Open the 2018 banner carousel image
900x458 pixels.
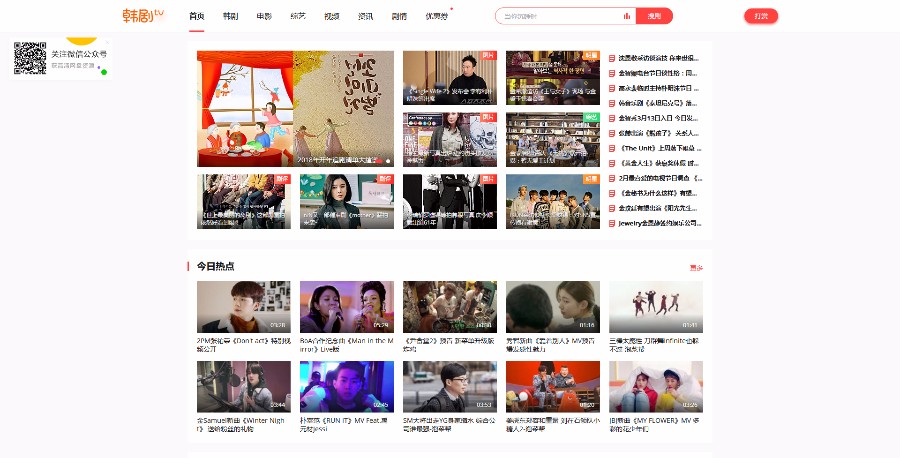295,108
